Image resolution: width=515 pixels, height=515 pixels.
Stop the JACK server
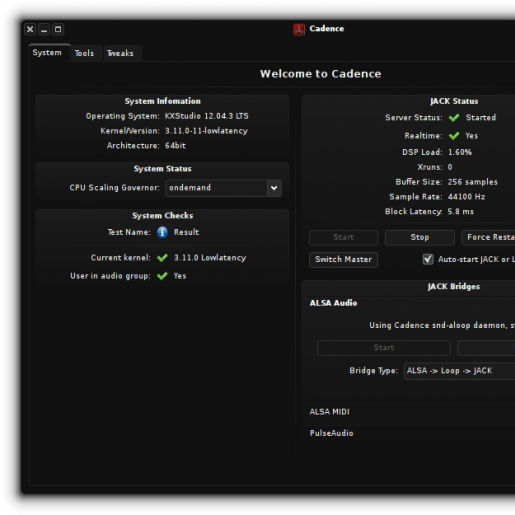(420, 237)
